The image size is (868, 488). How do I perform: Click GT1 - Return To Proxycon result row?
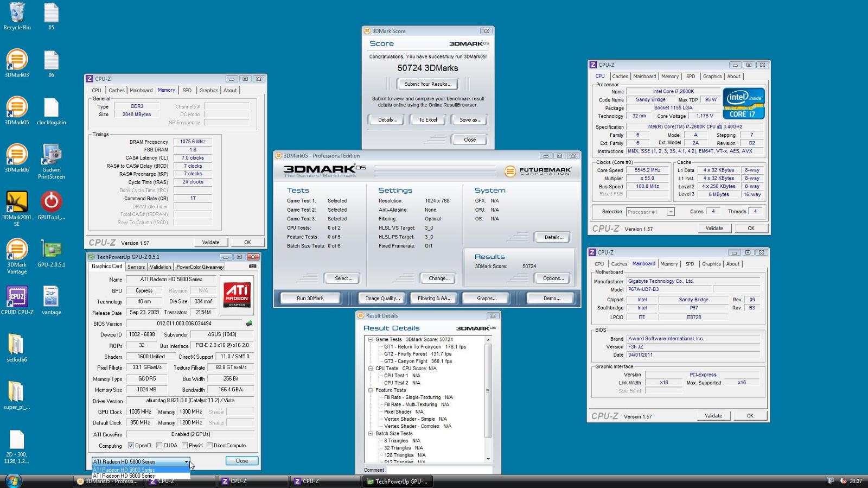click(x=425, y=347)
